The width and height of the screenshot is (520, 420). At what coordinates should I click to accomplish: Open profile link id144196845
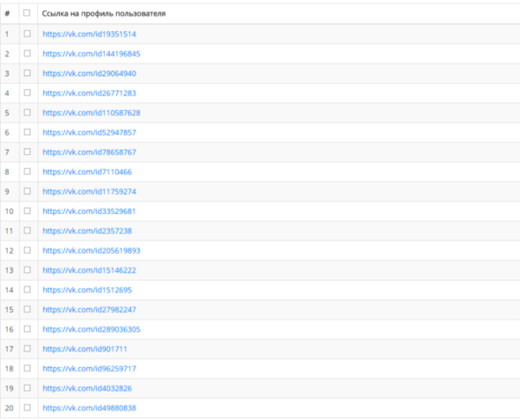pos(92,54)
